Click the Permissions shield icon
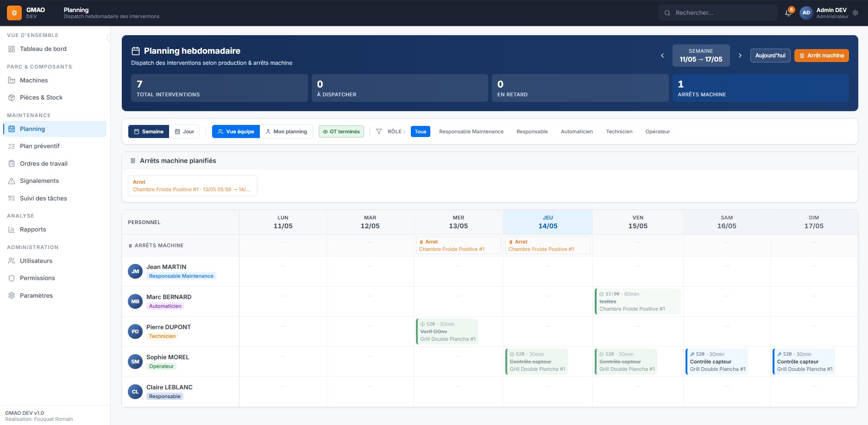The height and width of the screenshot is (425, 868). coord(12,278)
